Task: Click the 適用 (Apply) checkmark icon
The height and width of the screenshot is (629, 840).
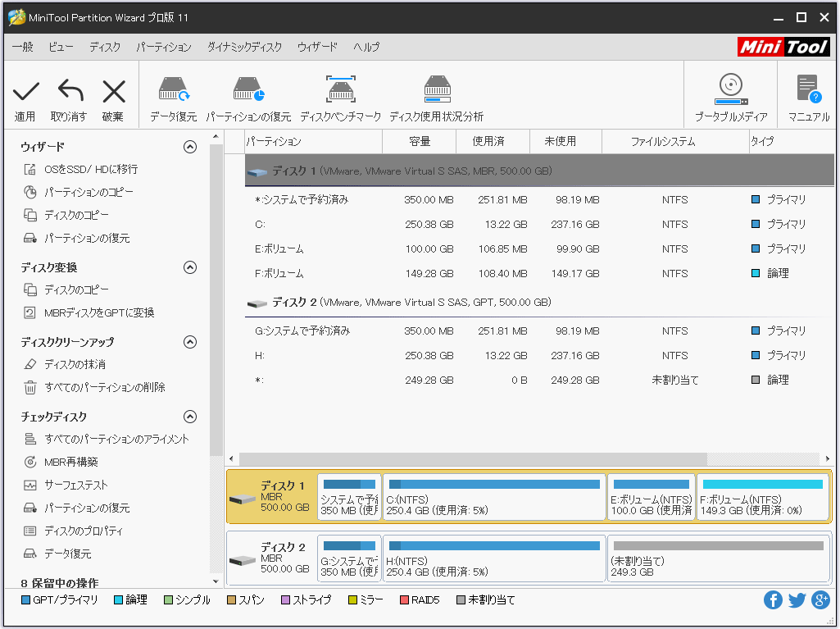Action: point(25,90)
